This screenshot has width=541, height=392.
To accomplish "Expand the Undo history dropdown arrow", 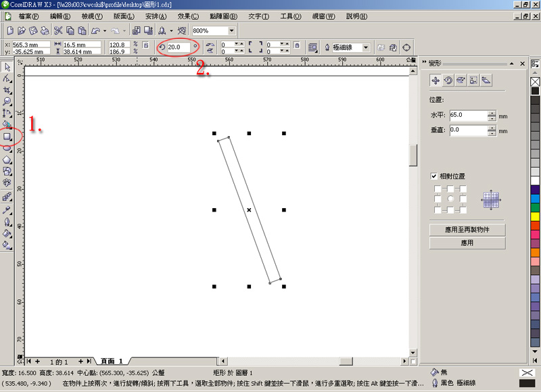I will point(105,30).
